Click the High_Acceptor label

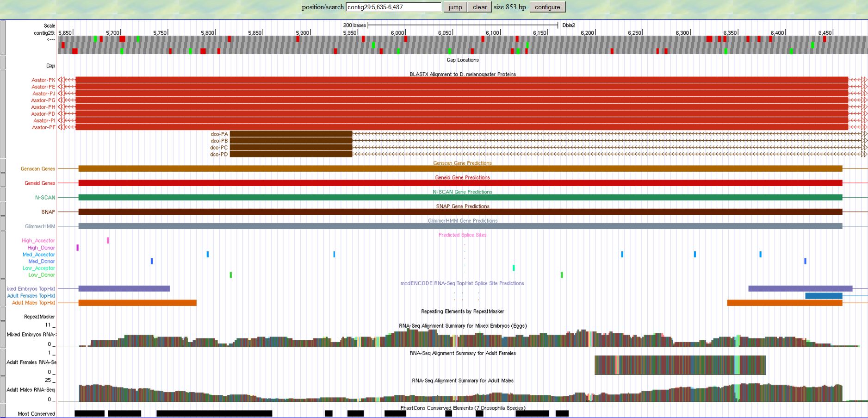pos(38,241)
